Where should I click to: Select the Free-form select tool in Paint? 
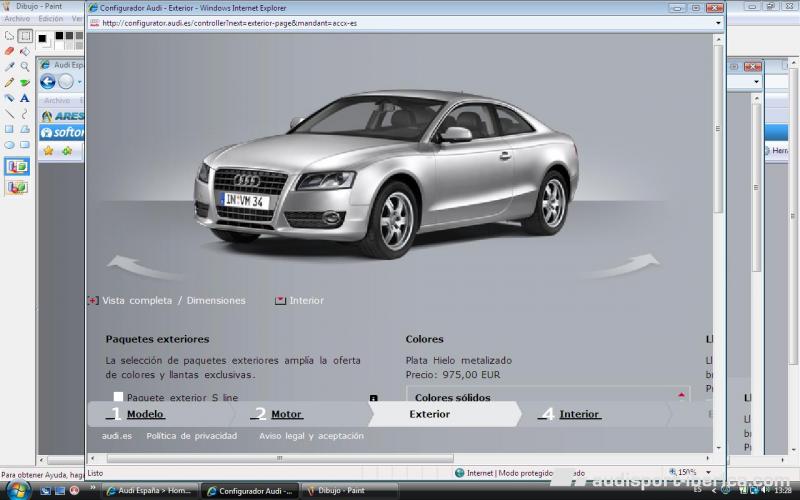click(x=9, y=36)
